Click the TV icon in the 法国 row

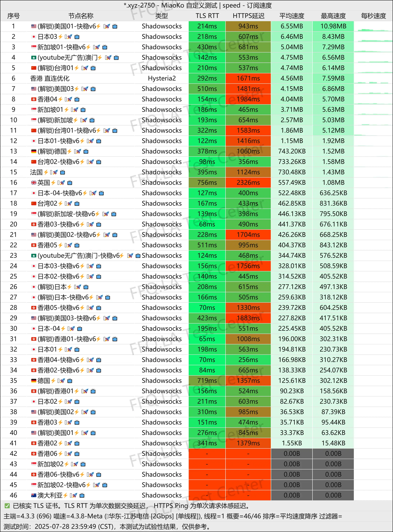(63, 172)
